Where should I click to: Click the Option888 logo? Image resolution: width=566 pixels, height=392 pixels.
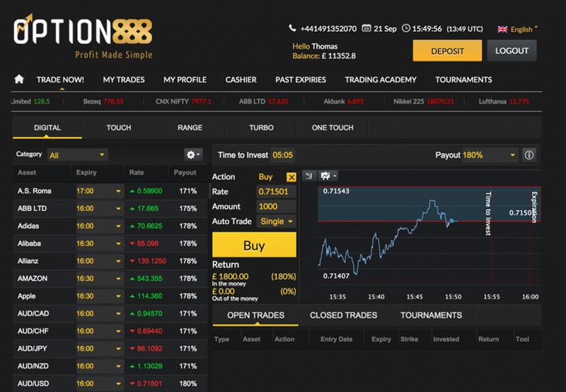click(x=83, y=36)
